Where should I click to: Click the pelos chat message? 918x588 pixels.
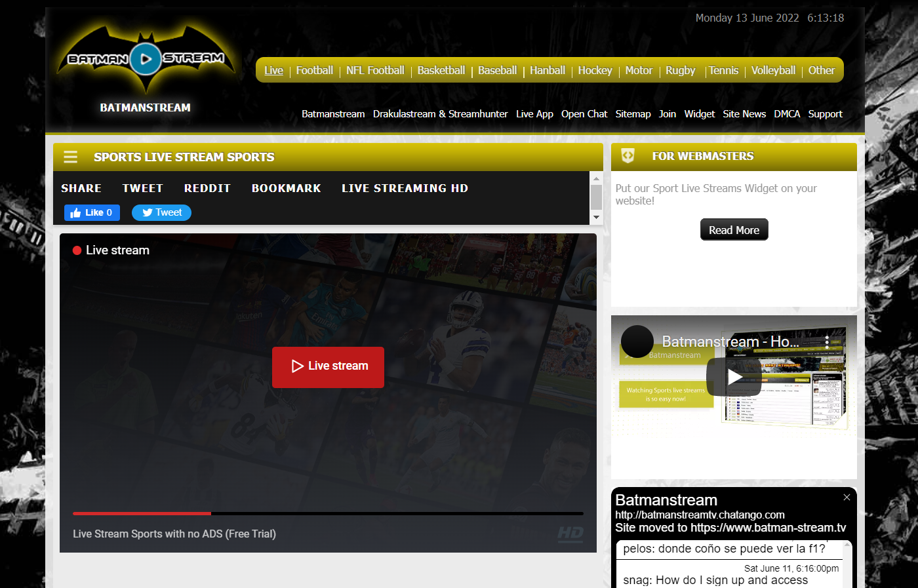(x=724, y=549)
